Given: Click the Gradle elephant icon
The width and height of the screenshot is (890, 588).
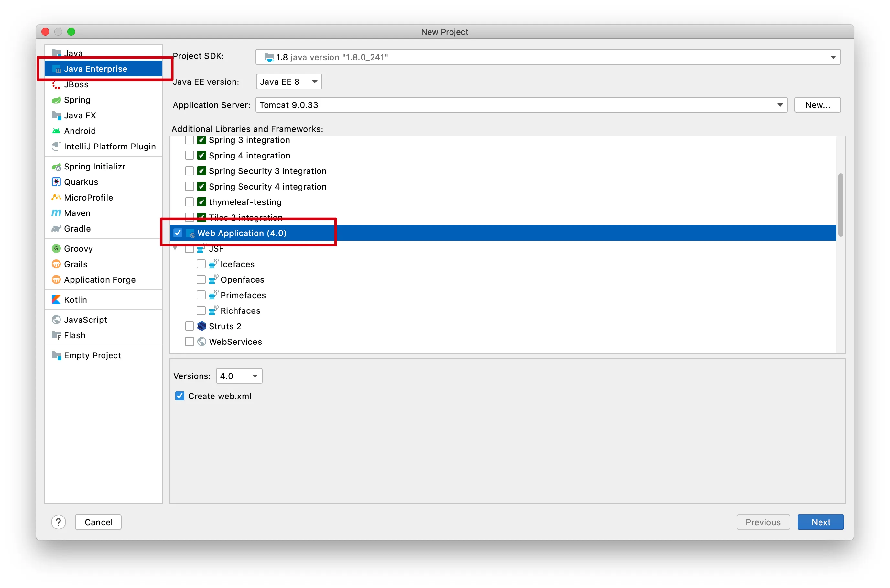Looking at the screenshot, I should (x=56, y=229).
